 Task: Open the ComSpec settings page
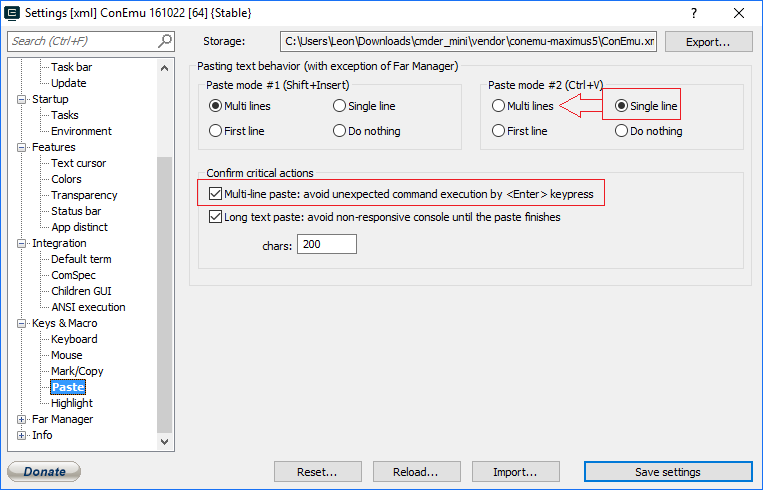point(73,275)
